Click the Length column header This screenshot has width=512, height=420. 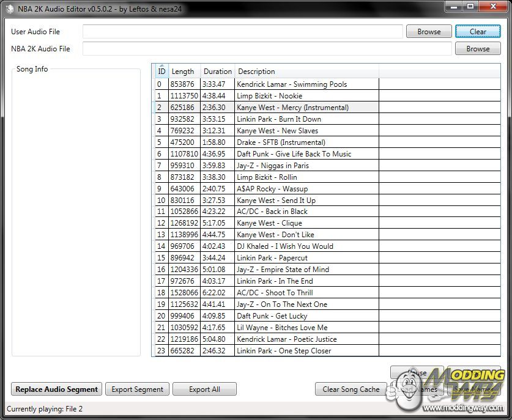click(x=183, y=72)
